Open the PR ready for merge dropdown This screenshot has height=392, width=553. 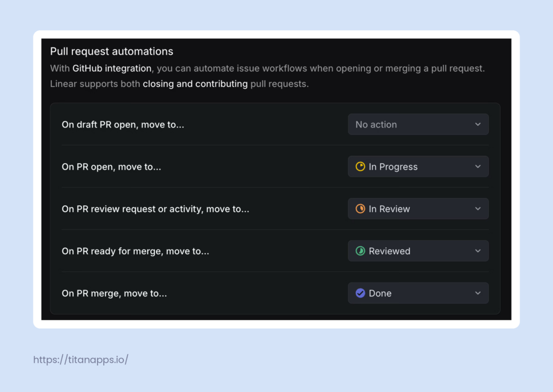click(418, 251)
